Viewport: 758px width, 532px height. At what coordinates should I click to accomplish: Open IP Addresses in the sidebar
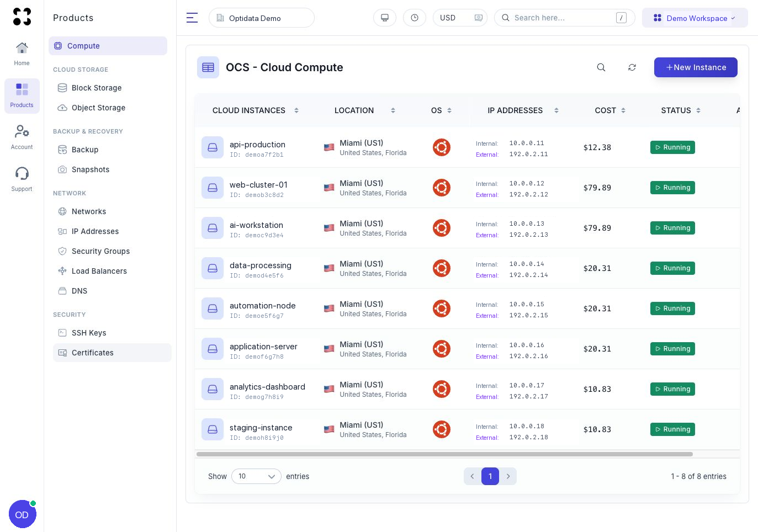coord(112,231)
